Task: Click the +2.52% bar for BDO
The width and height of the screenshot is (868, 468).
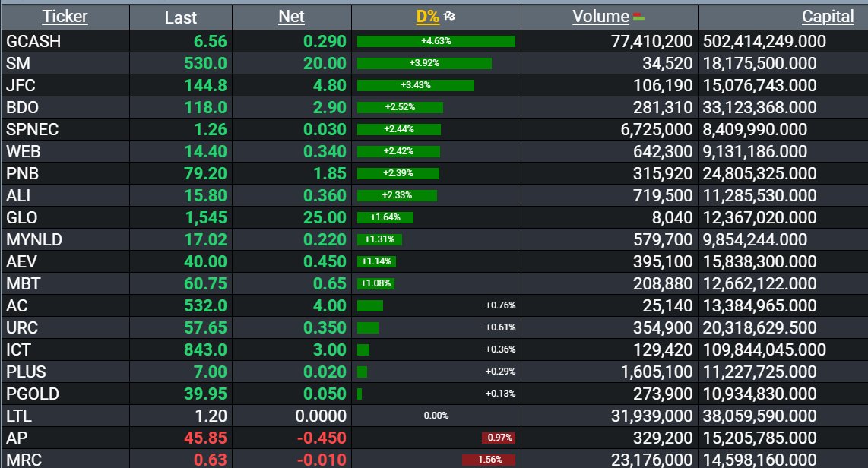Action: (x=401, y=107)
